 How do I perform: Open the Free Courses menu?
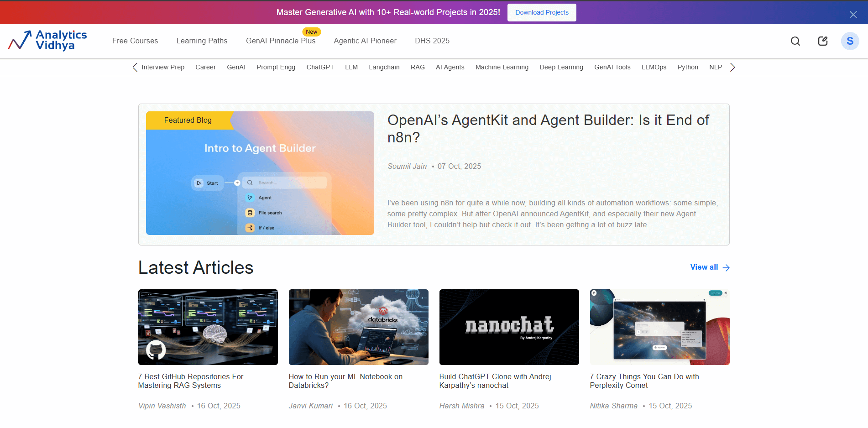tap(135, 41)
